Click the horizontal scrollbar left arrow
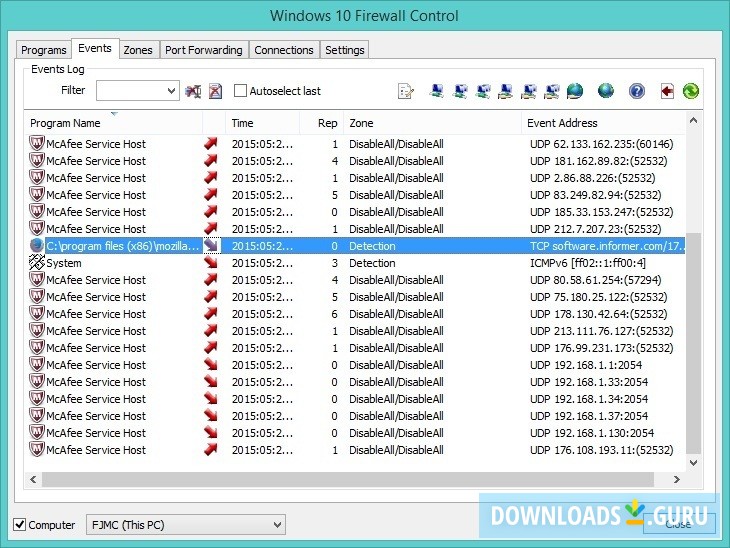 (33, 479)
